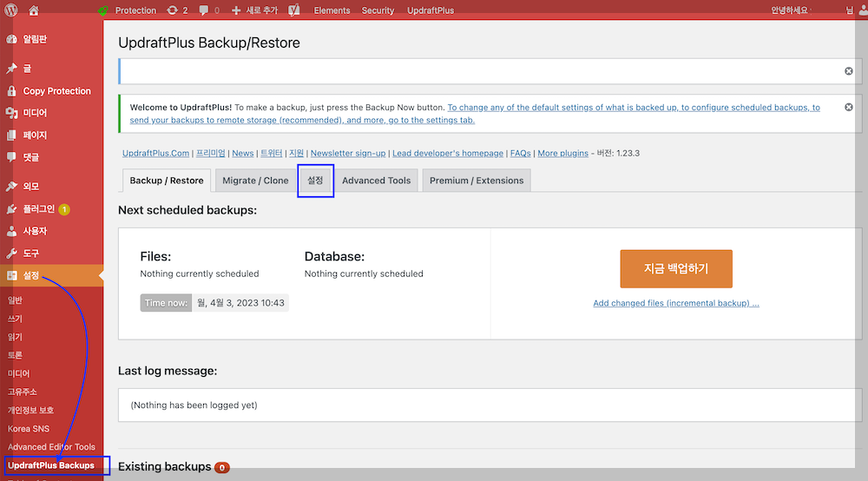Open the FAQs link
Viewport: 868px width, 481px height.
(520, 154)
